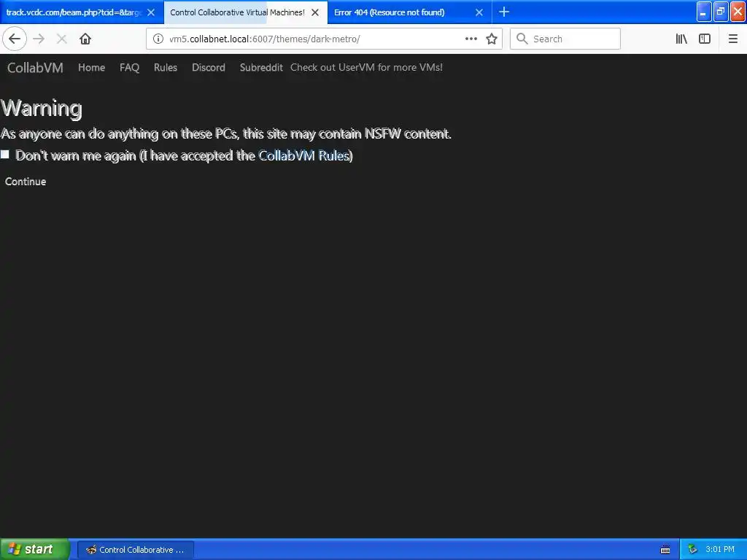Go back using the browser back arrow

15,39
